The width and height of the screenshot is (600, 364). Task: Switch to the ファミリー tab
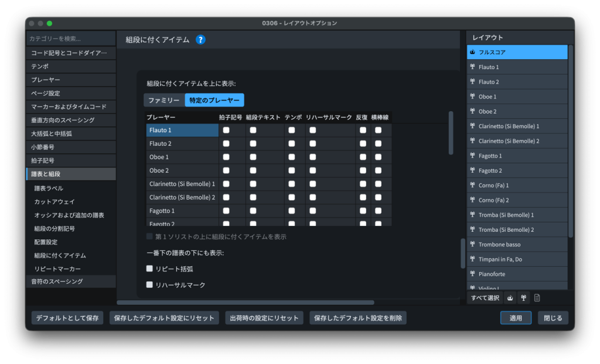[164, 100]
